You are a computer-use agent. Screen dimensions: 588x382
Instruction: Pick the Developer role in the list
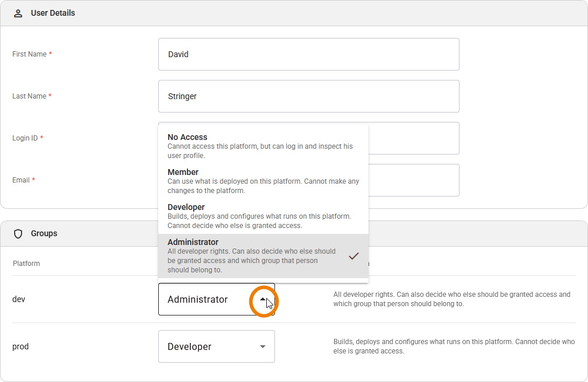coord(263,216)
